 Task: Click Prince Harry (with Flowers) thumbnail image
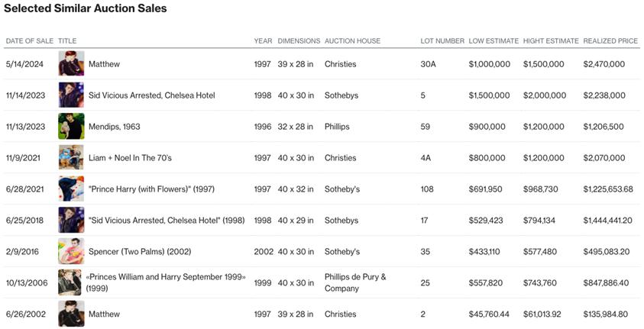pyautogui.click(x=71, y=189)
